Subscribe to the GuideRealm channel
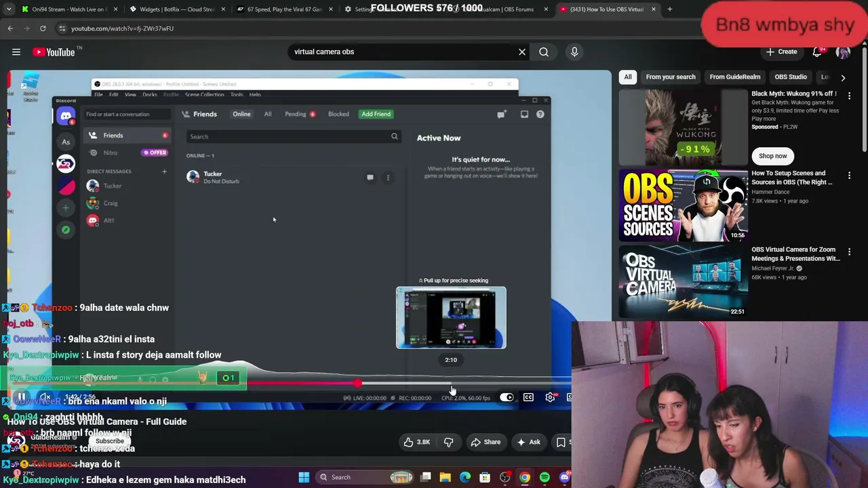Screen dimensions: 868x488 click(x=110, y=441)
